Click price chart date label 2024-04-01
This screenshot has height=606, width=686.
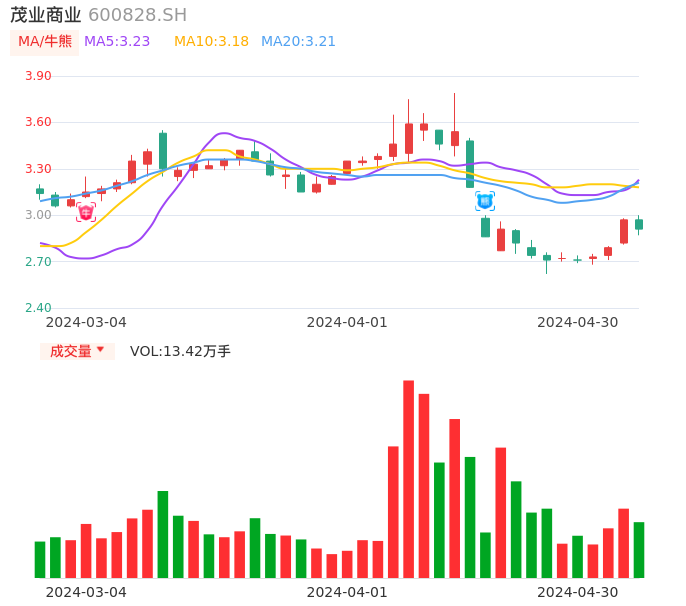[347, 322]
